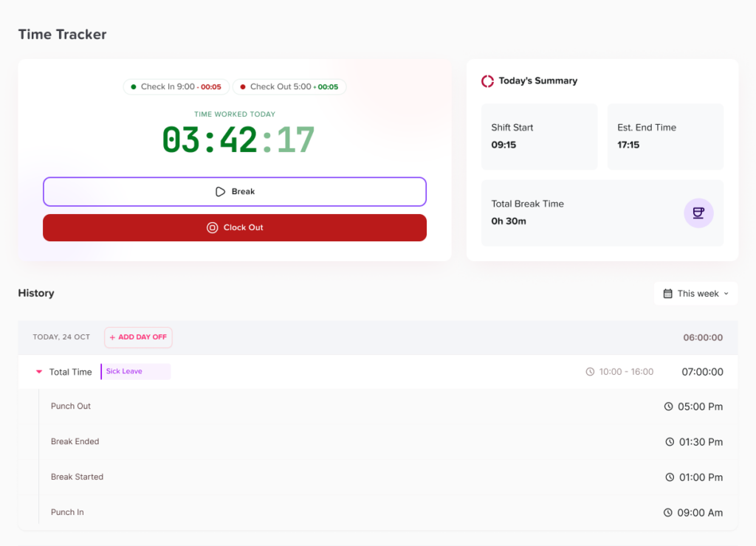Click the 01:30 Pm time value
This screenshot has height=546, width=756.
point(701,442)
